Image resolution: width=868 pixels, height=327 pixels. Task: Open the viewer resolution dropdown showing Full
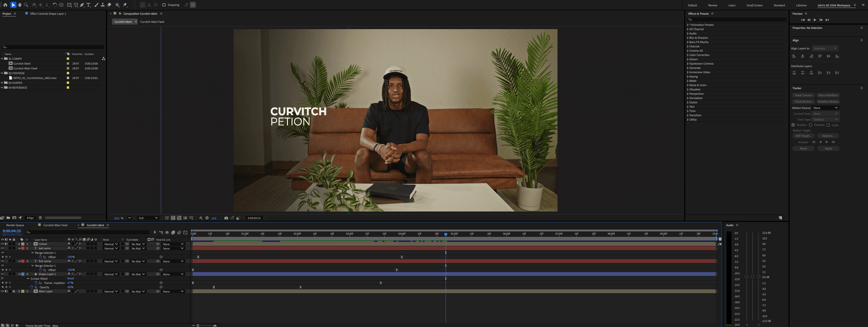coord(148,218)
